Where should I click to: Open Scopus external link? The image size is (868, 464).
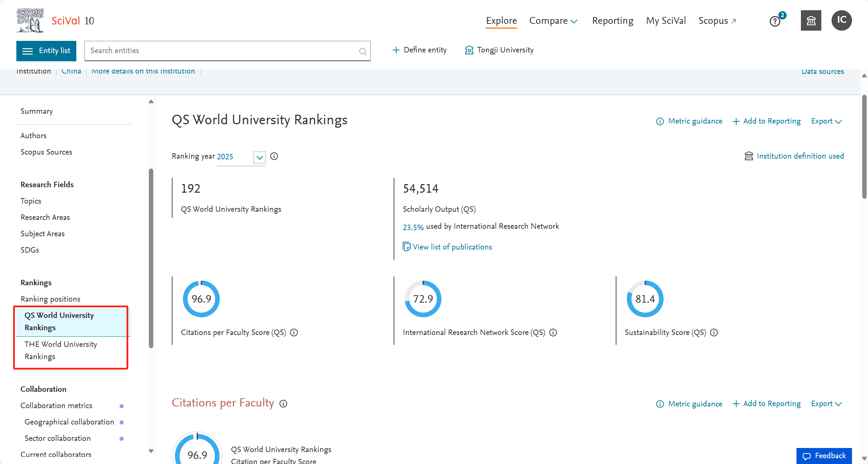717,21
